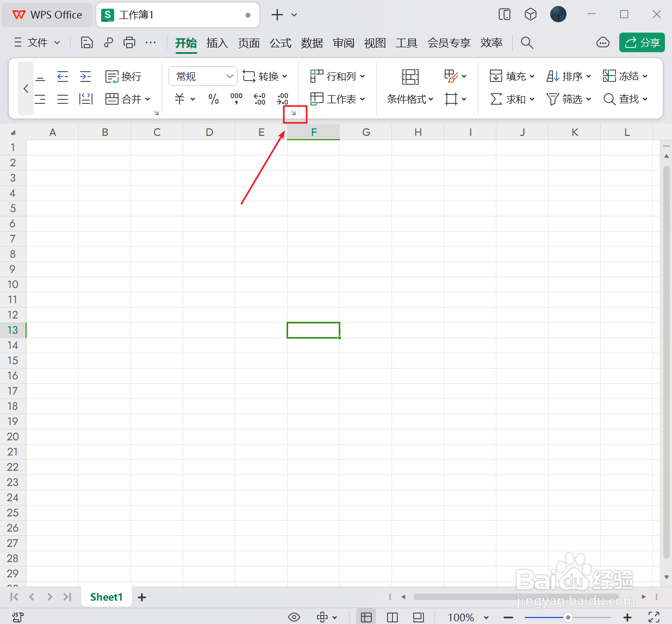This screenshot has height=624, width=672.
Task: Click the 查找 find button
Action: (625, 99)
